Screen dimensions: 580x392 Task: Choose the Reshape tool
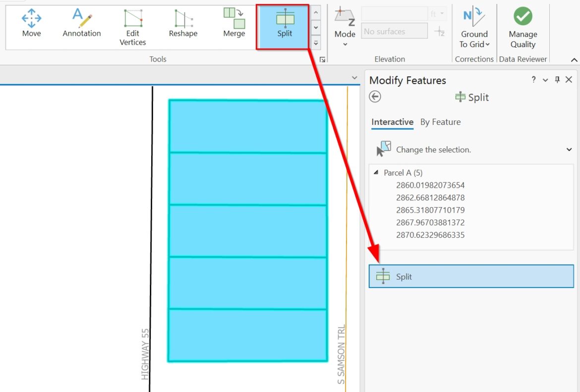coord(183,24)
